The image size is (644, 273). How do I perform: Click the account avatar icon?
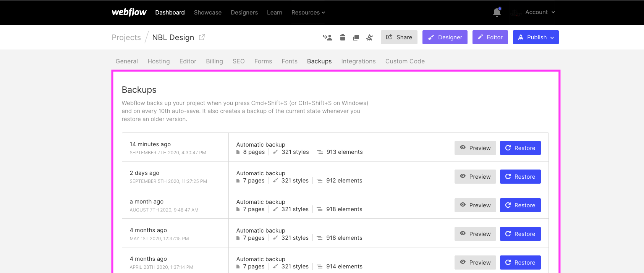[516, 13]
